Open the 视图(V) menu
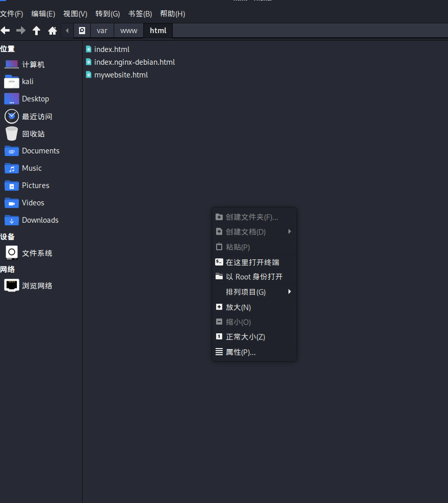This screenshot has height=503, width=448. tap(75, 14)
